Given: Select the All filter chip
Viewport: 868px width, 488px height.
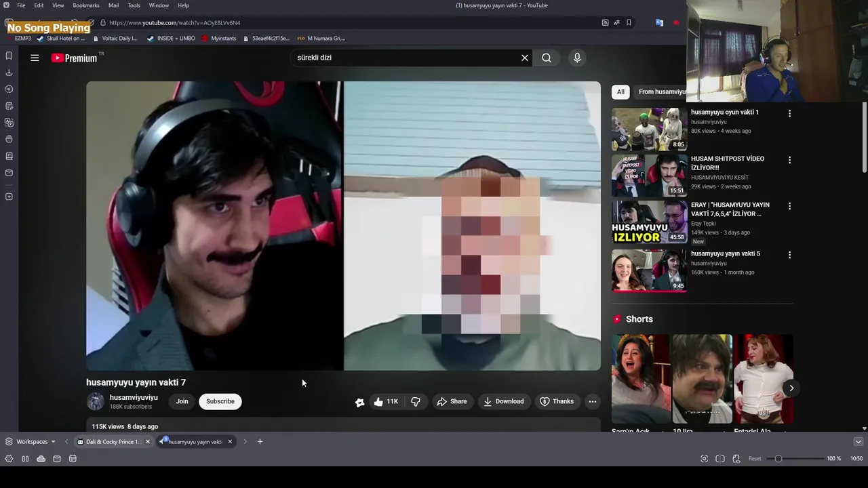Looking at the screenshot, I should (x=620, y=91).
